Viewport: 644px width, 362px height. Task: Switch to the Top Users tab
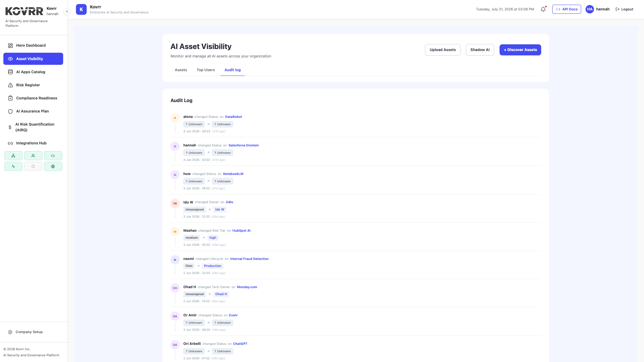(x=206, y=70)
